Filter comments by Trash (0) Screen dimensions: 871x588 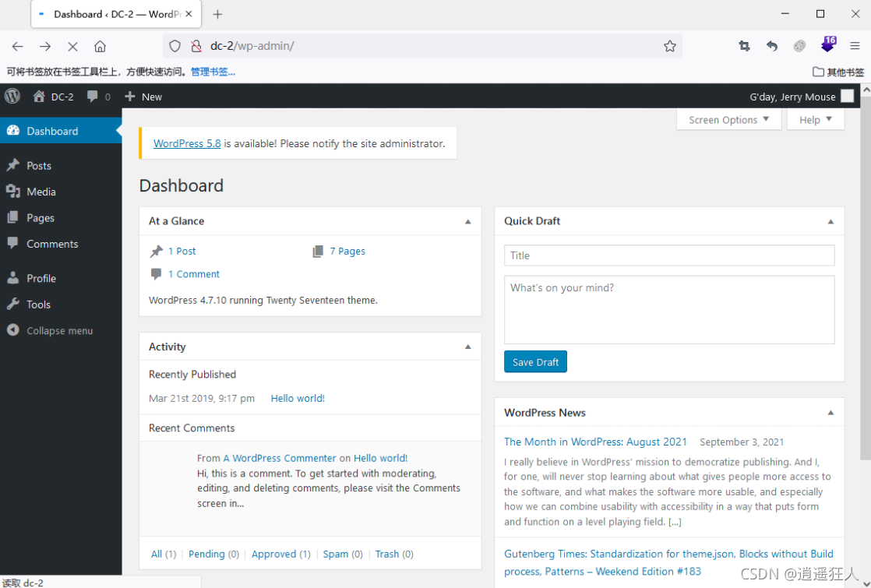(x=394, y=554)
